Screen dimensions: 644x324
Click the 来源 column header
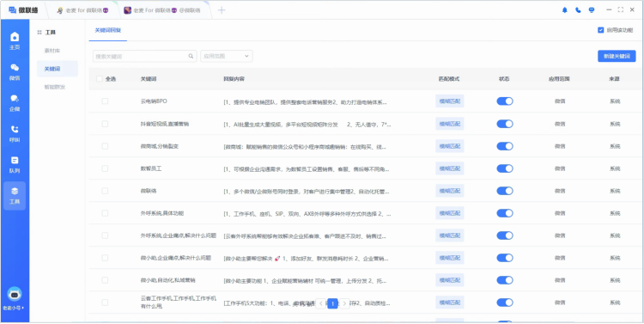point(615,79)
